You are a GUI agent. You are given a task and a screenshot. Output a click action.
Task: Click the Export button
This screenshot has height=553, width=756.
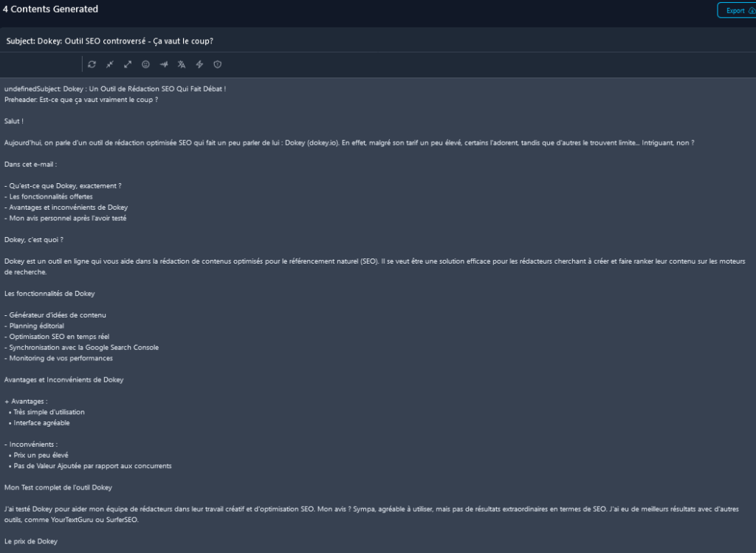click(735, 10)
